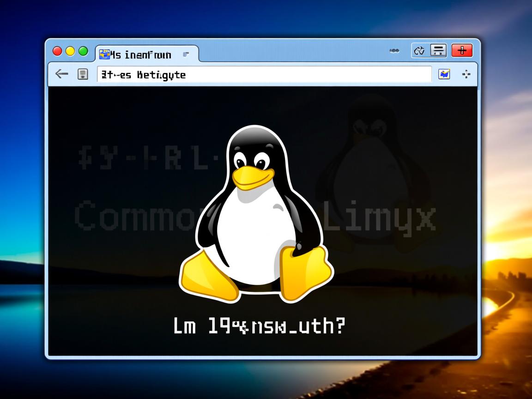Click the back arrow navigation icon
This screenshot has height=399, width=532.
tap(61, 74)
